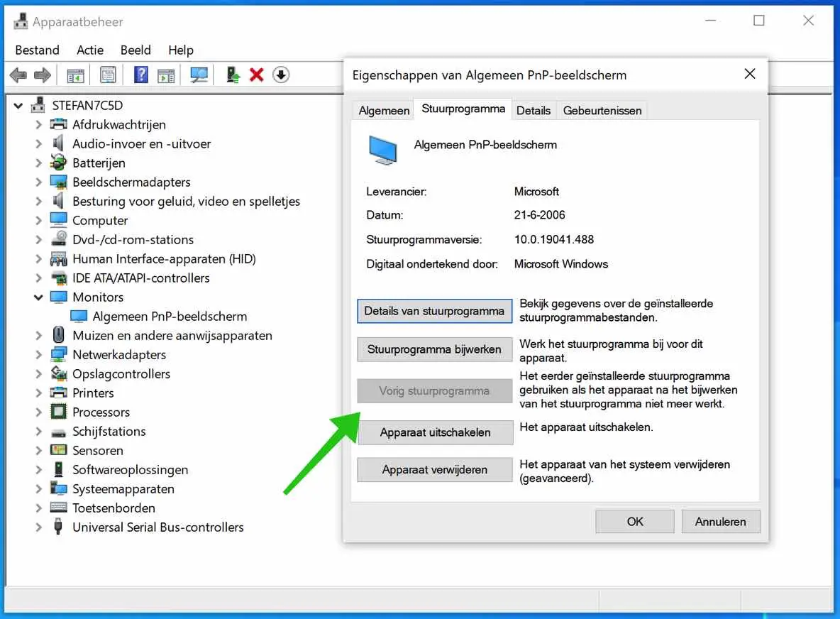The height and width of the screenshot is (619, 840).
Task: Maximize the Apparaatbeheer window
Action: coord(758,21)
